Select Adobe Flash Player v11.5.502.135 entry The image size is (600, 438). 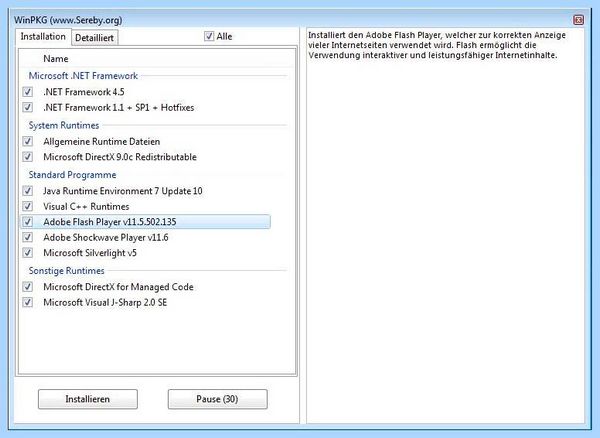click(145, 222)
